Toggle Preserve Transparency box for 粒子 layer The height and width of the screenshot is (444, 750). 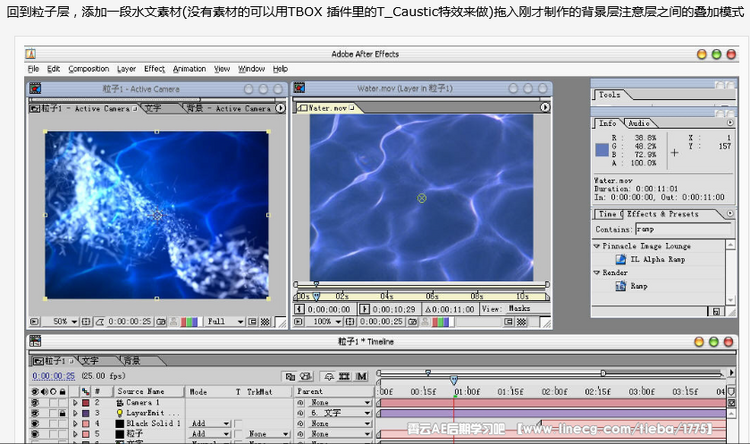click(x=238, y=434)
